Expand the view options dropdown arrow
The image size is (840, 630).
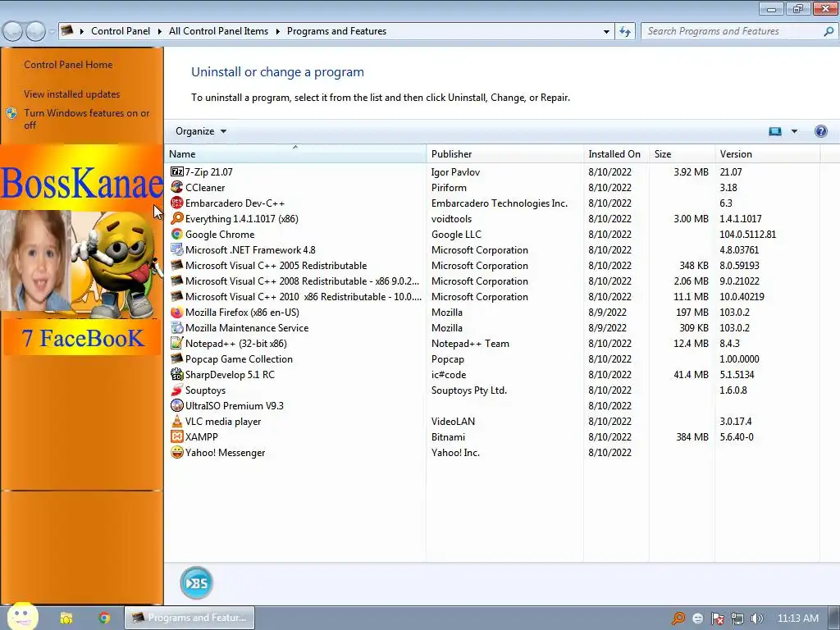click(x=794, y=131)
